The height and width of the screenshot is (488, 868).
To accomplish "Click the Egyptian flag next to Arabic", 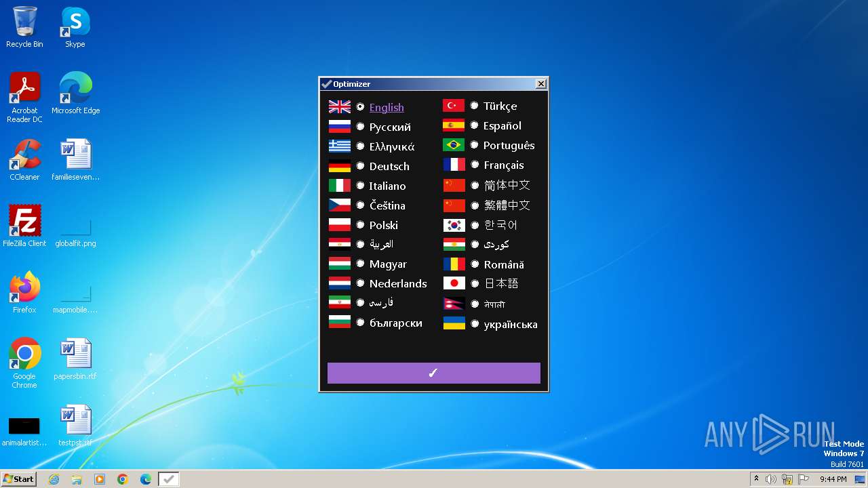I will [x=340, y=245].
